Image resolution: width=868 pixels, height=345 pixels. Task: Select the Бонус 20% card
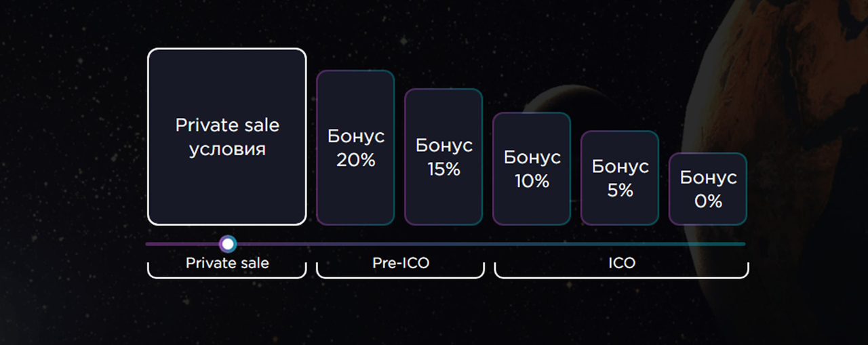click(x=355, y=148)
